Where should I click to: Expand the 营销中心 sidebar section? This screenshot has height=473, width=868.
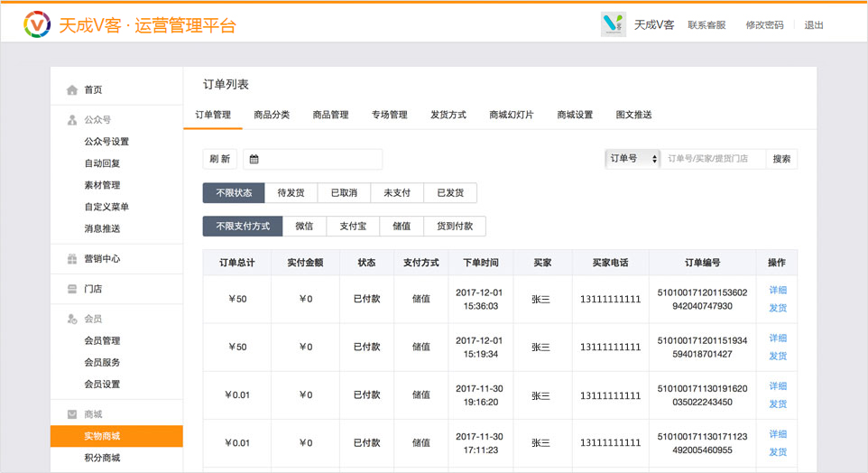[102, 259]
